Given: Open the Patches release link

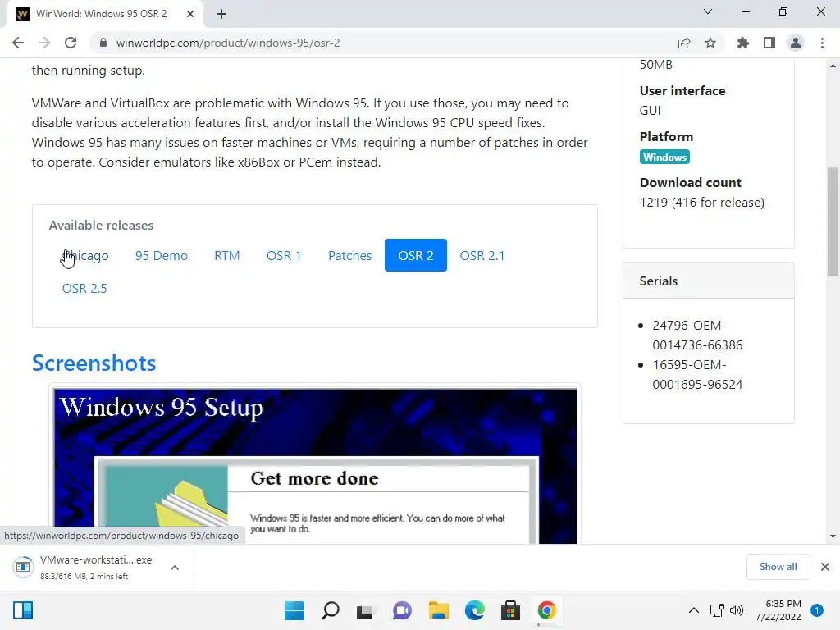Looking at the screenshot, I should (349, 256).
